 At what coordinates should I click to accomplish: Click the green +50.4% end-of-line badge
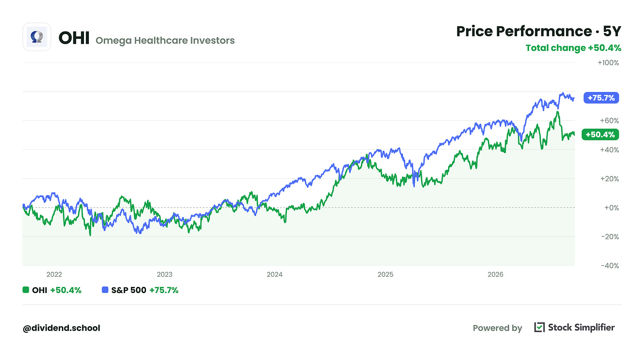[600, 135]
